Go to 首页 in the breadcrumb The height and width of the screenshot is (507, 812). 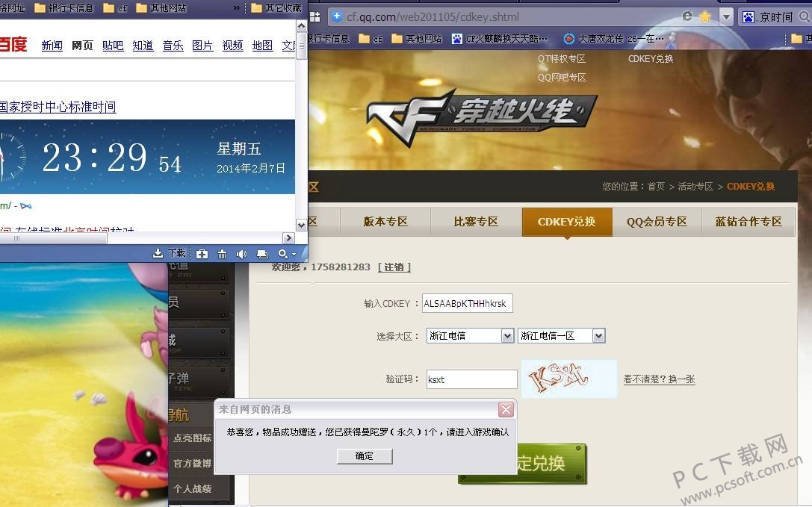[656, 187]
